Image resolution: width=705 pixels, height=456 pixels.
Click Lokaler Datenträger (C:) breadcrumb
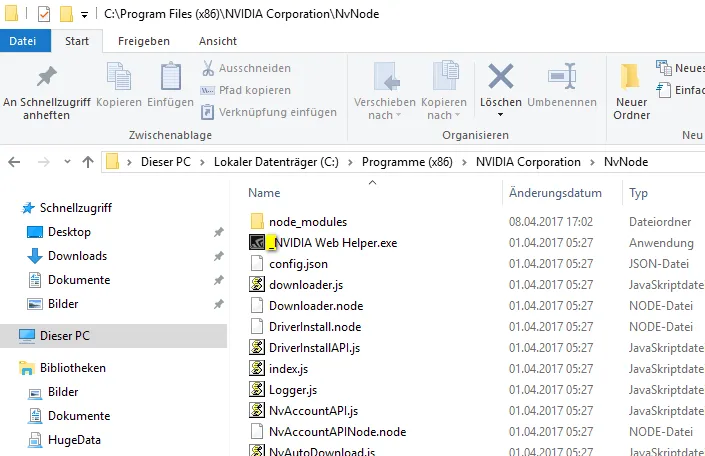coord(276,162)
